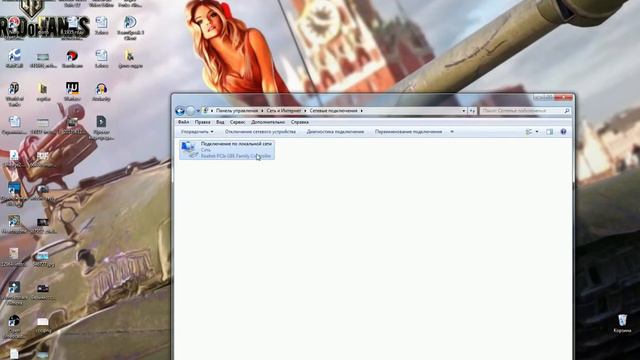Select the dark video file desktop icon
Screen dimensions: 640x360
(x=101, y=127)
